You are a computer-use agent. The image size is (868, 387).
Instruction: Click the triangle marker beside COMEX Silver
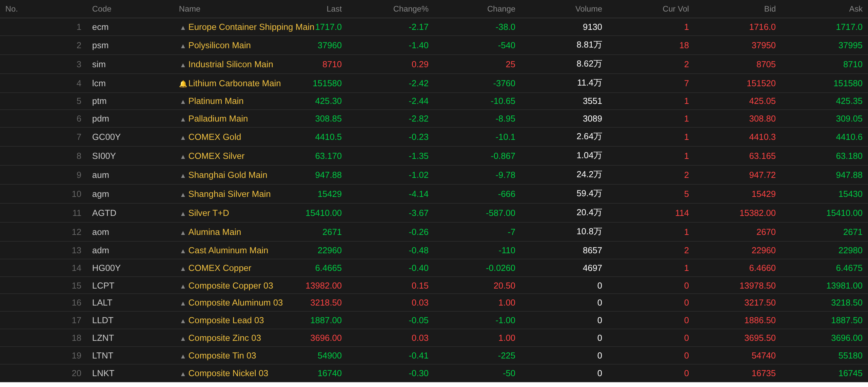(183, 157)
